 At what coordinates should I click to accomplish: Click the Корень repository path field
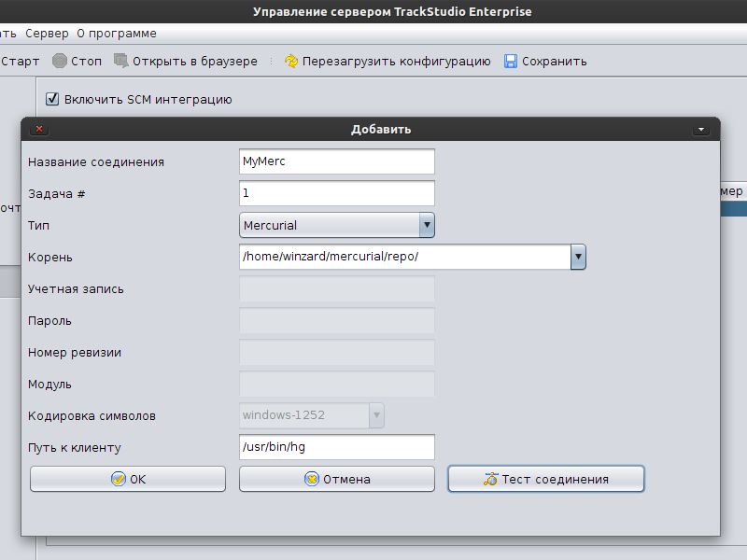click(x=404, y=257)
